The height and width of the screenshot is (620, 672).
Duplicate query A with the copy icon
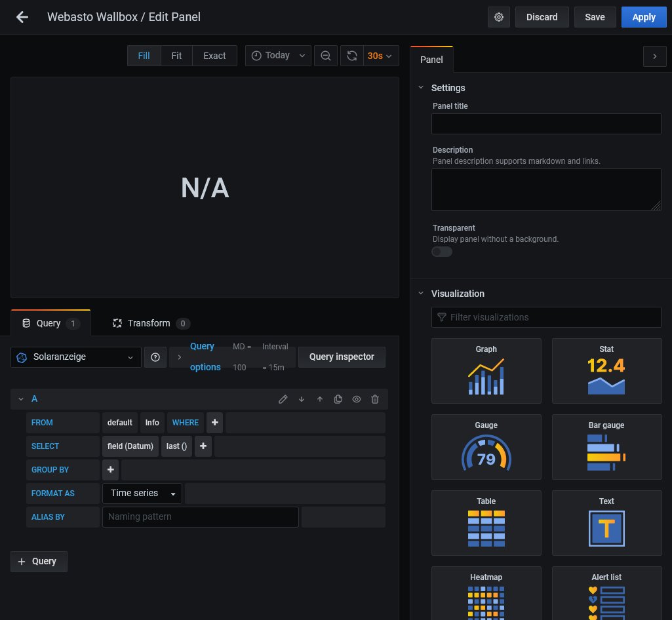pos(338,399)
